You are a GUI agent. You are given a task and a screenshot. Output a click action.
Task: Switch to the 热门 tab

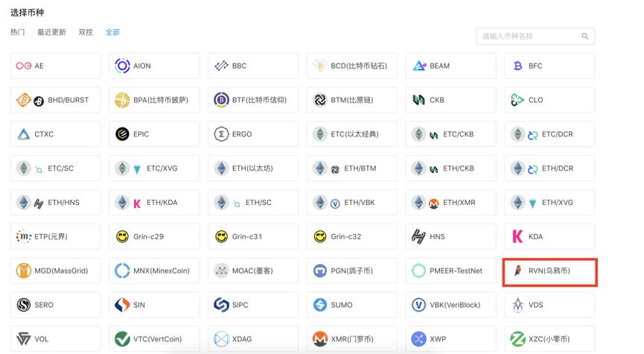coord(17,32)
